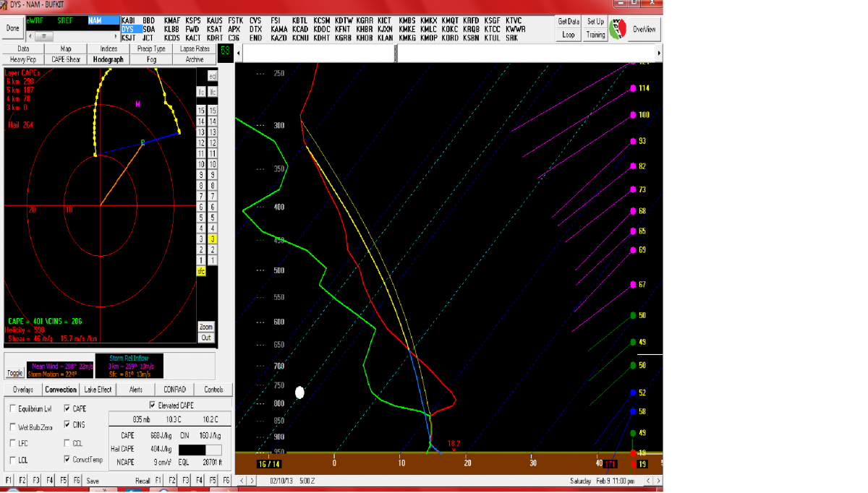Screen dimensions: 868x493
Task: Open the Set Up button
Action: (595, 22)
